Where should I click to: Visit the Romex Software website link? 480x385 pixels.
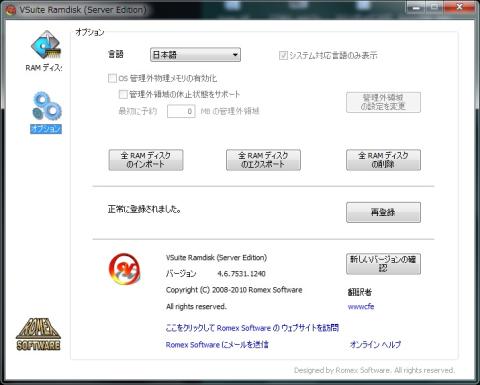pos(252,328)
